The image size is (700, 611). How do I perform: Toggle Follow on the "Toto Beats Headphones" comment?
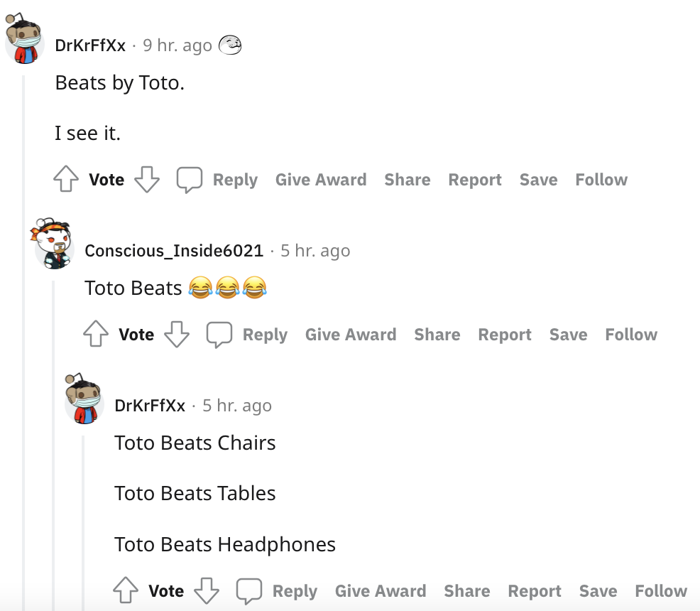pyautogui.click(x=661, y=591)
